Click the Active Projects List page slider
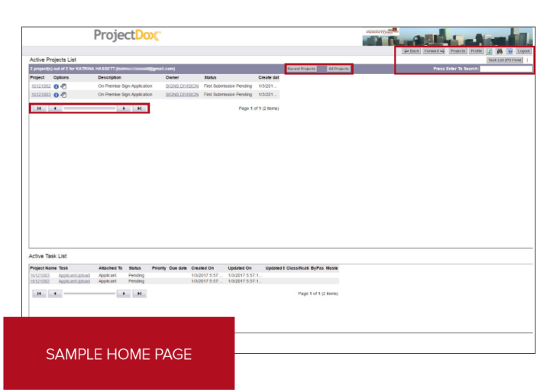543x392 pixels. pyautogui.click(x=89, y=109)
